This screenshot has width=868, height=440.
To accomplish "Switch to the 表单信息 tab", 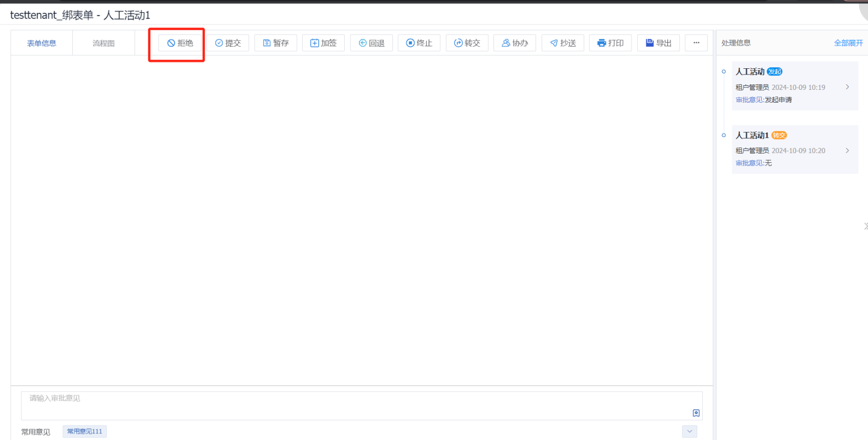I will 42,43.
